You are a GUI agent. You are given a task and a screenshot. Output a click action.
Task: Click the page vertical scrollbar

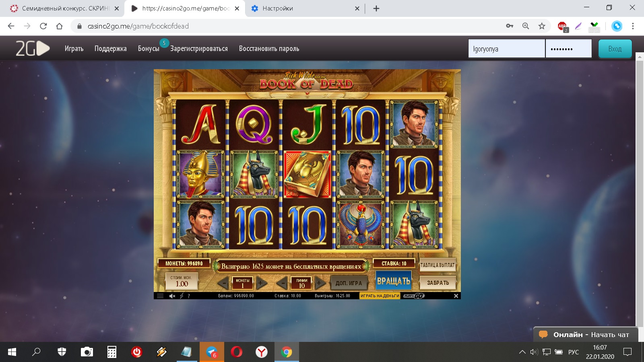[640, 193]
